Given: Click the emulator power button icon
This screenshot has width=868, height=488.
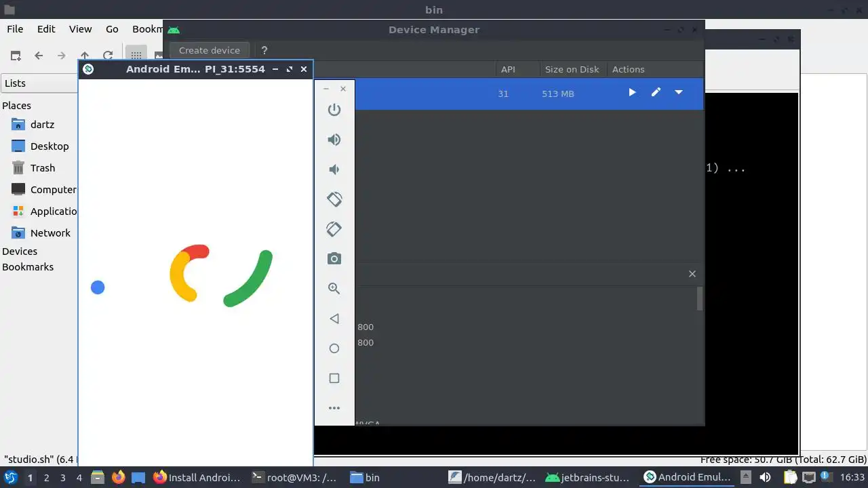Looking at the screenshot, I should point(334,110).
